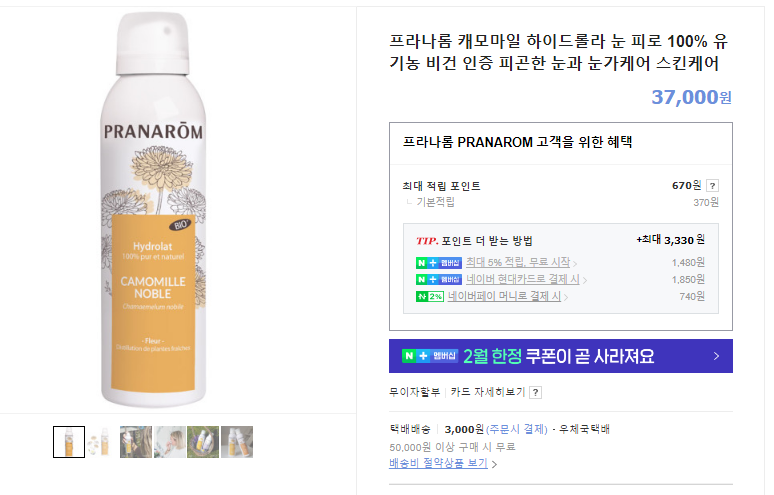Click the main Pranarom product image
774x495 pixels.
(153, 210)
